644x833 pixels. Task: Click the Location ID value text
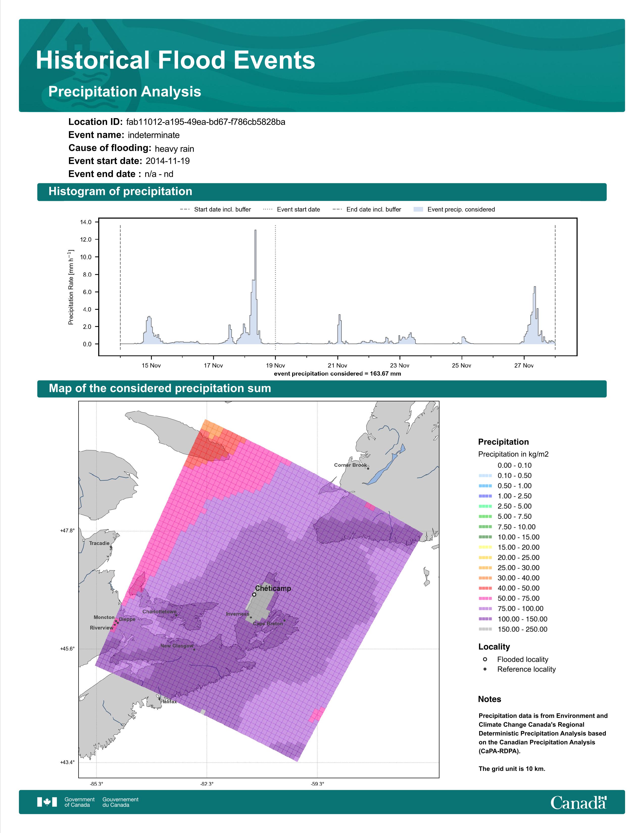click(206, 122)
